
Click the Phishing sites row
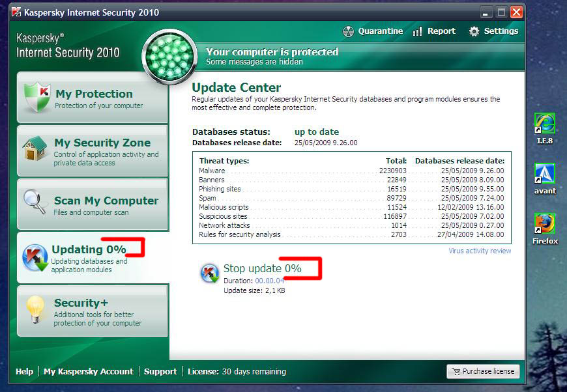click(x=351, y=189)
